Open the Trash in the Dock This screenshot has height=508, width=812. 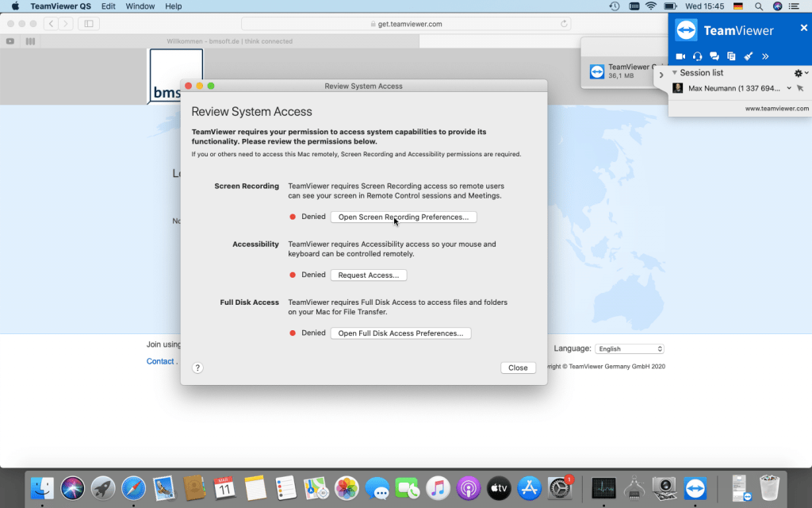coord(769,488)
